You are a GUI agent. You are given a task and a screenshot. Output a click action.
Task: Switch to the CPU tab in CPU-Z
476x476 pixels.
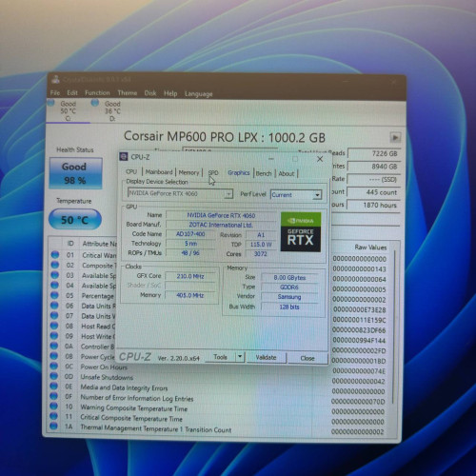tap(131, 171)
